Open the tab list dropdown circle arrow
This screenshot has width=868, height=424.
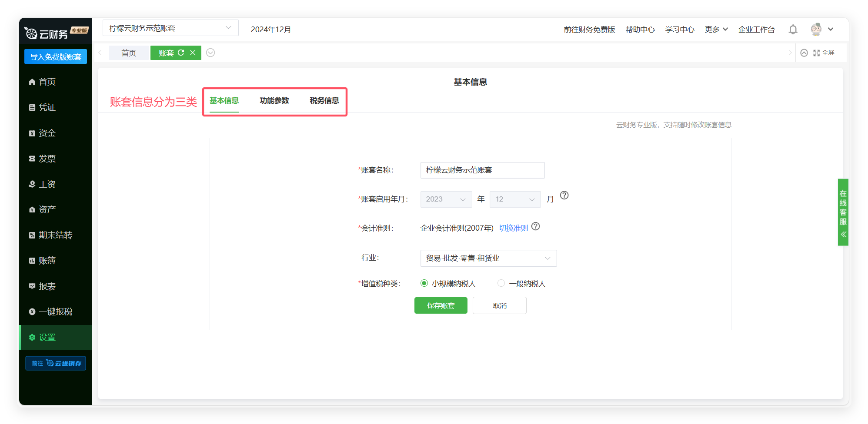coord(210,53)
